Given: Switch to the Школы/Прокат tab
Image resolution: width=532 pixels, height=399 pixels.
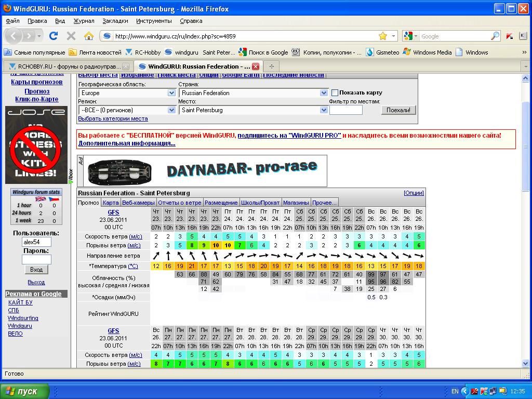Looking at the screenshot, I should [260, 203].
